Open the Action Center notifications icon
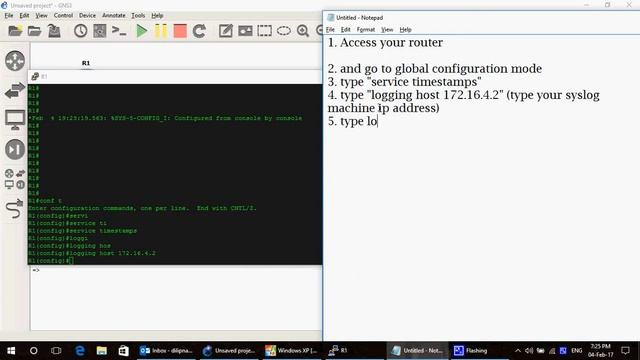The height and width of the screenshot is (360, 640). (x=625, y=351)
